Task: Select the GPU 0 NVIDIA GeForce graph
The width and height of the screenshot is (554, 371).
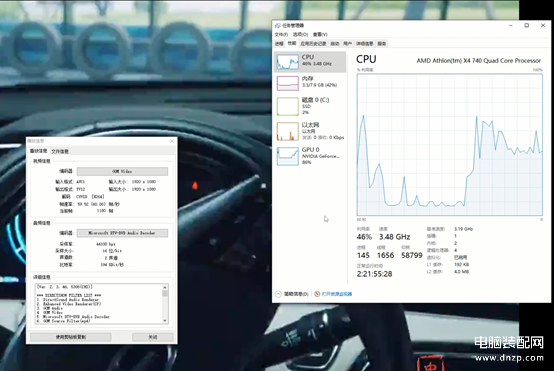Action: click(x=287, y=156)
